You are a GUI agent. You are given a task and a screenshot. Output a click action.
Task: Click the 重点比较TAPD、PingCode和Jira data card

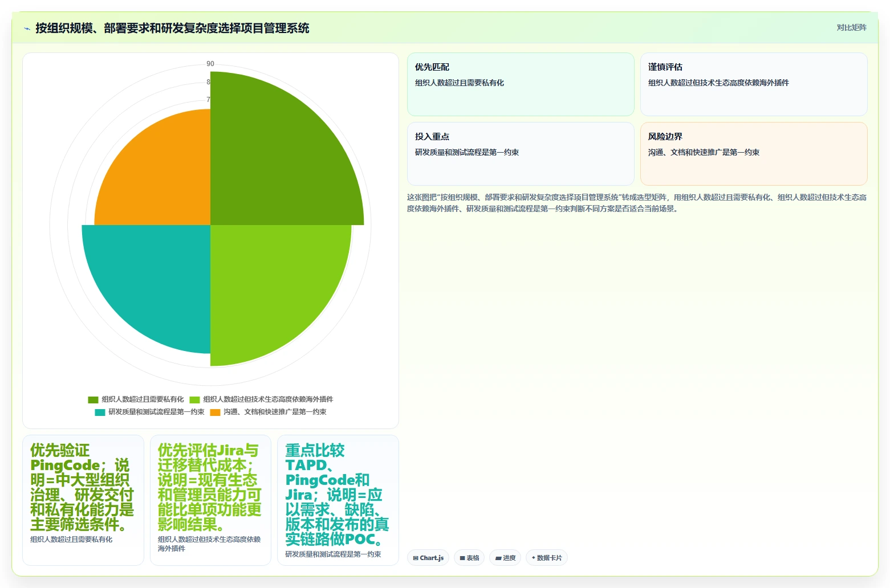[x=338, y=500]
